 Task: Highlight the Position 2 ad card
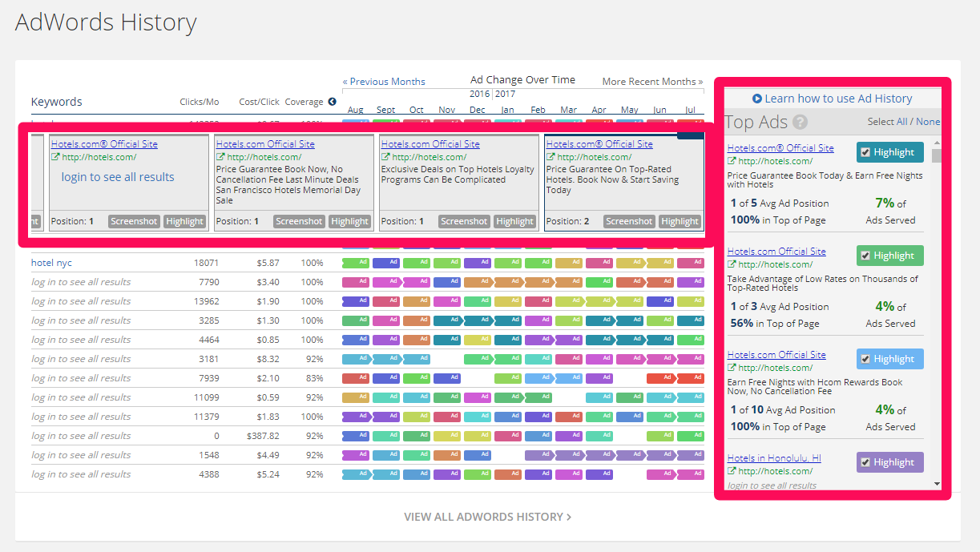click(x=680, y=222)
